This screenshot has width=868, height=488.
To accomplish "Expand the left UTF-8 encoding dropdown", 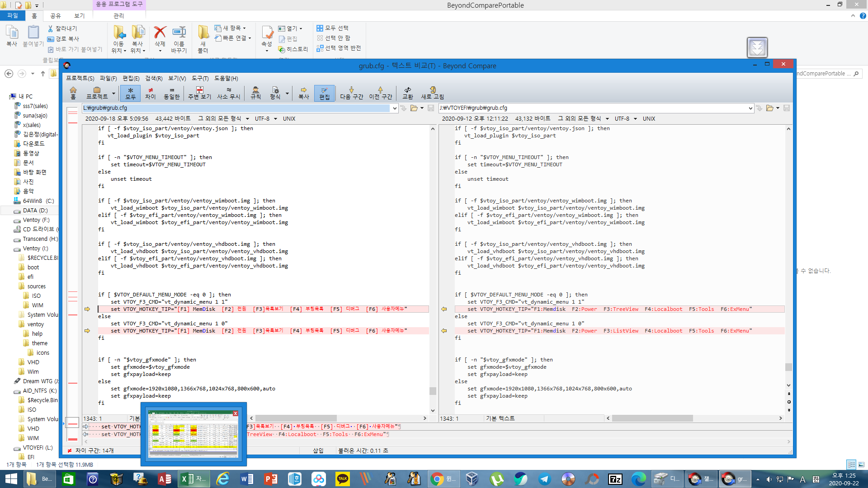I will (x=275, y=119).
